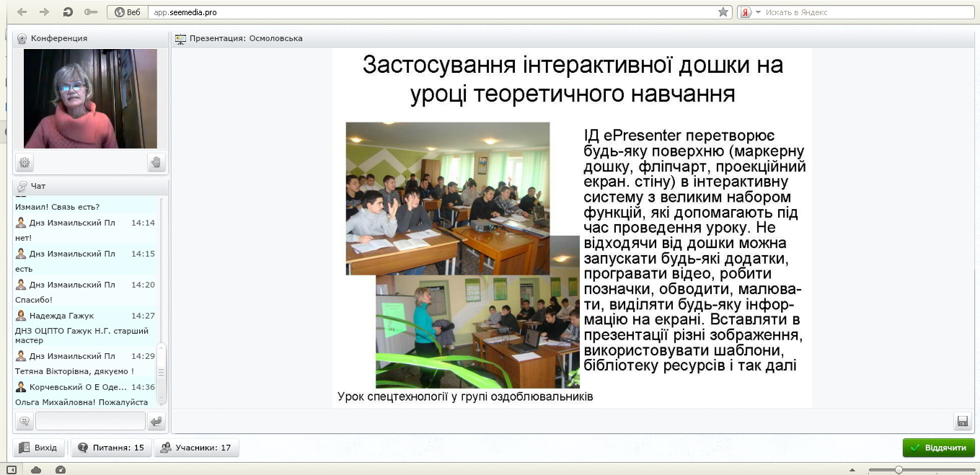This screenshot has height=475, width=980.
Task: Click the Вихід exit button
Action: click(x=39, y=448)
